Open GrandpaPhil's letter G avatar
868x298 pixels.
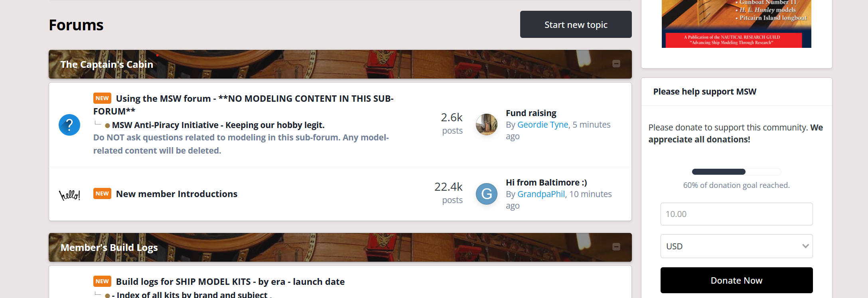coord(487,194)
